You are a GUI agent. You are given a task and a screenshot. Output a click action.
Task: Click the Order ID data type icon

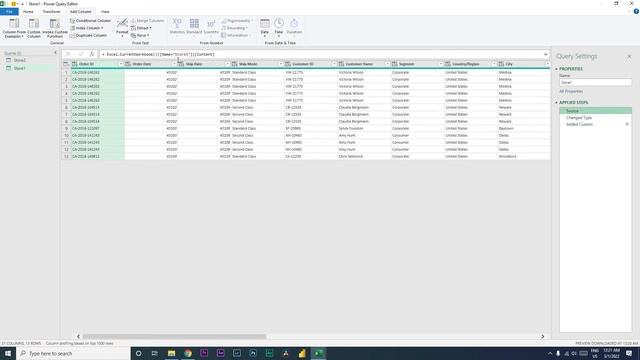75,64
